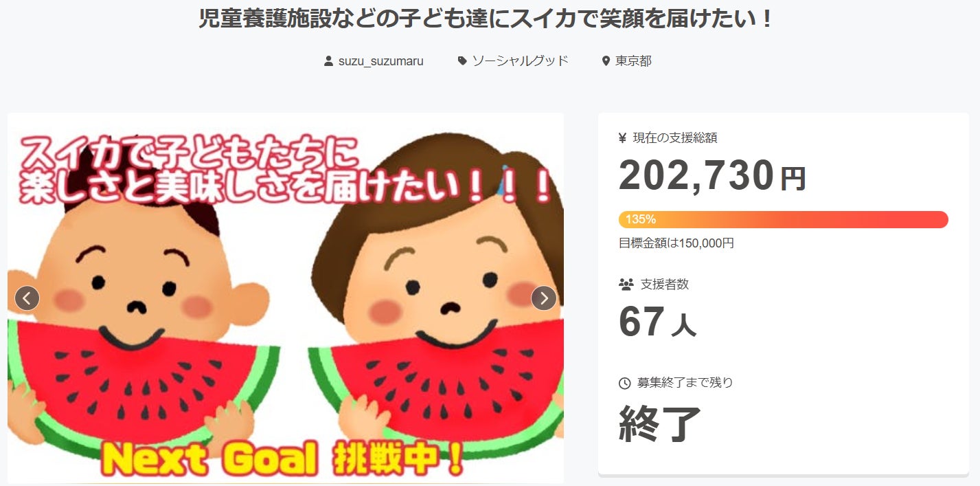Screen dimensions: 980x486
Task: Click the map pin icon beside 東京都
Action: [x=606, y=61]
